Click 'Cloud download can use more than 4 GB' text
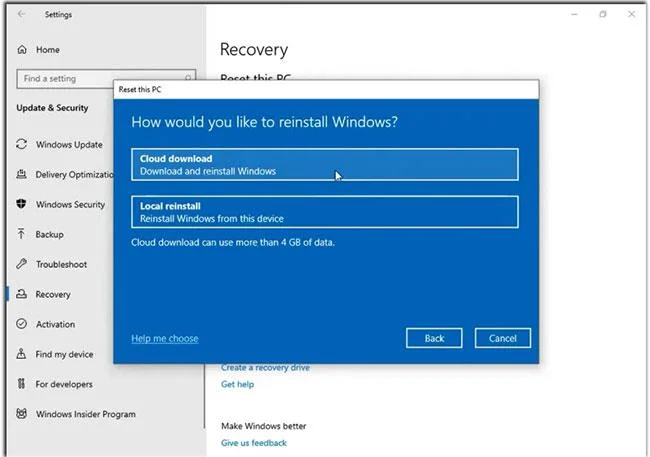This screenshot has height=457, width=650. pyautogui.click(x=233, y=242)
